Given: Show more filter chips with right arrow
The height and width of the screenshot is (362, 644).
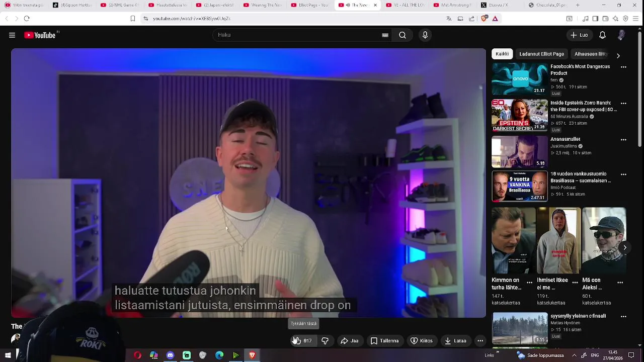Looking at the screenshot, I should [x=618, y=55].
